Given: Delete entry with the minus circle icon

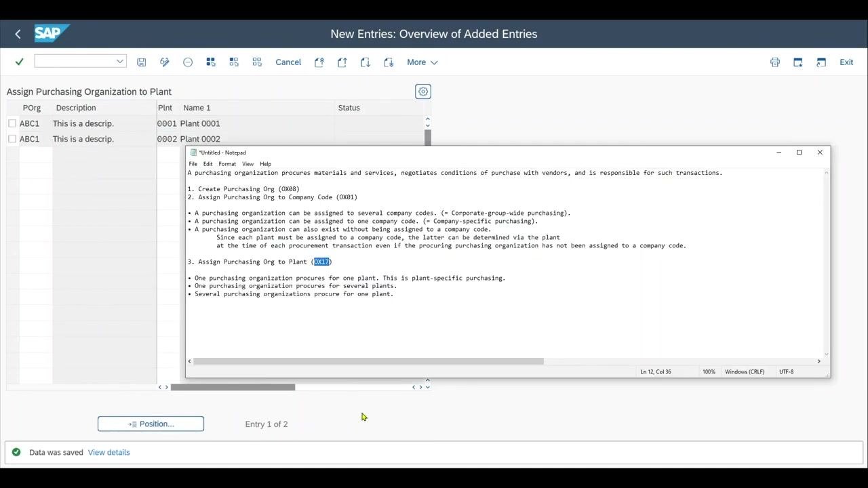Looking at the screenshot, I should tap(188, 62).
